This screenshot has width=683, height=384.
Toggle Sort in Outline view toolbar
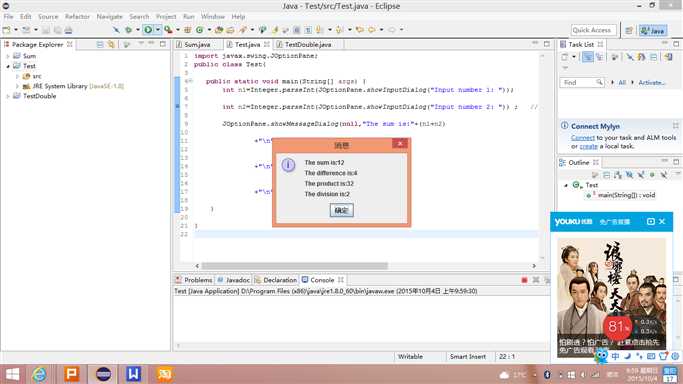(x=618, y=175)
